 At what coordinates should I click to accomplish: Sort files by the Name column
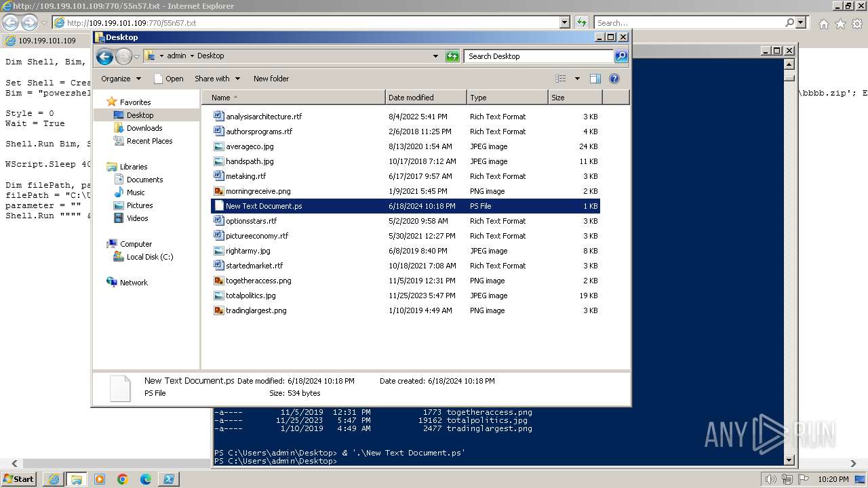294,98
